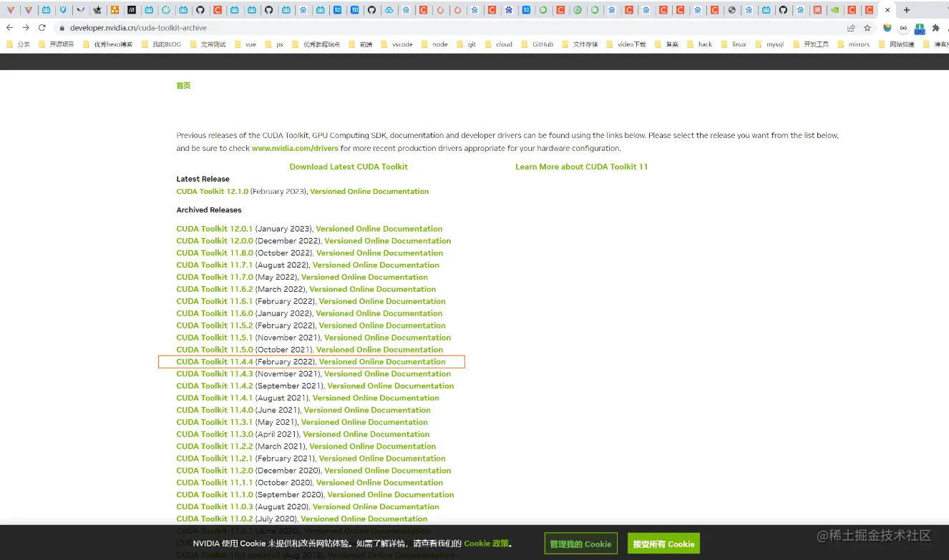Open the mysql bookmark folder
Image resolution: width=949 pixels, height=560 pixels.
[x=769, y=44]
